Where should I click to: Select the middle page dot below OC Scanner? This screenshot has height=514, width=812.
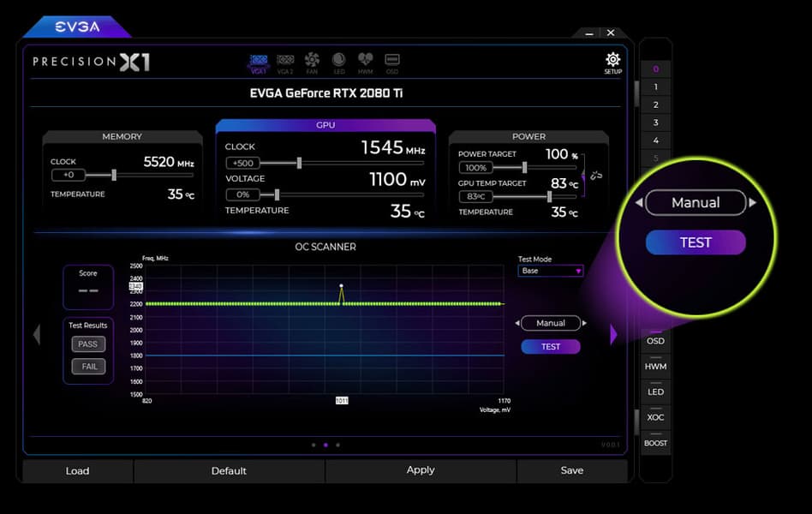[x=325, y=445]
